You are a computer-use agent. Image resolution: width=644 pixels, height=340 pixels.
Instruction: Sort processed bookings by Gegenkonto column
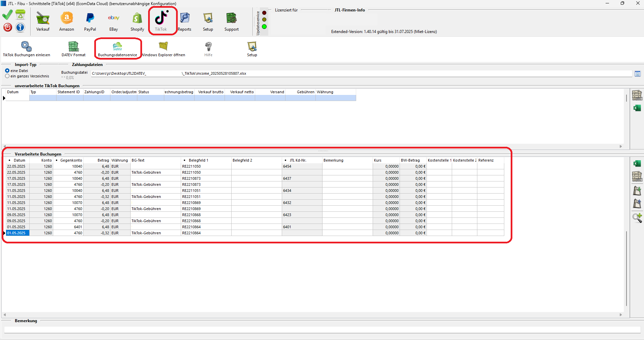[71, 160]
